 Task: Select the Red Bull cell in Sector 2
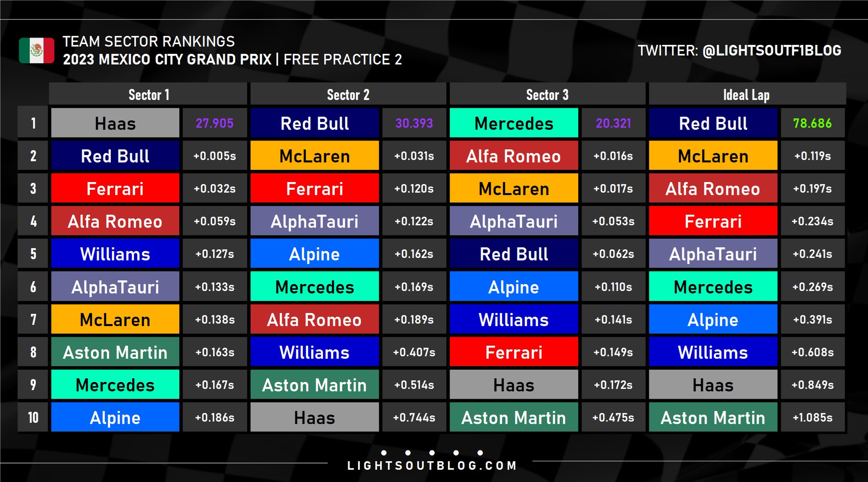click(314, 123)
